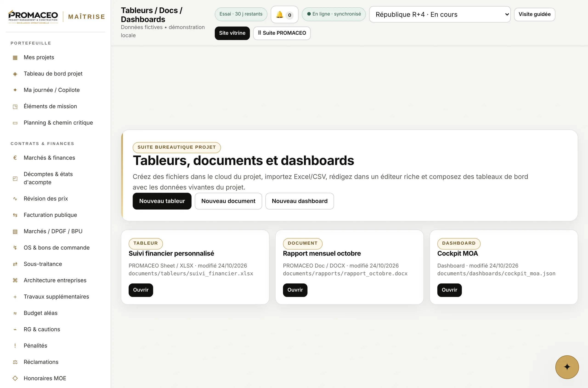Click the Marchés / DPGF / BPU icon

click(15, 231)
